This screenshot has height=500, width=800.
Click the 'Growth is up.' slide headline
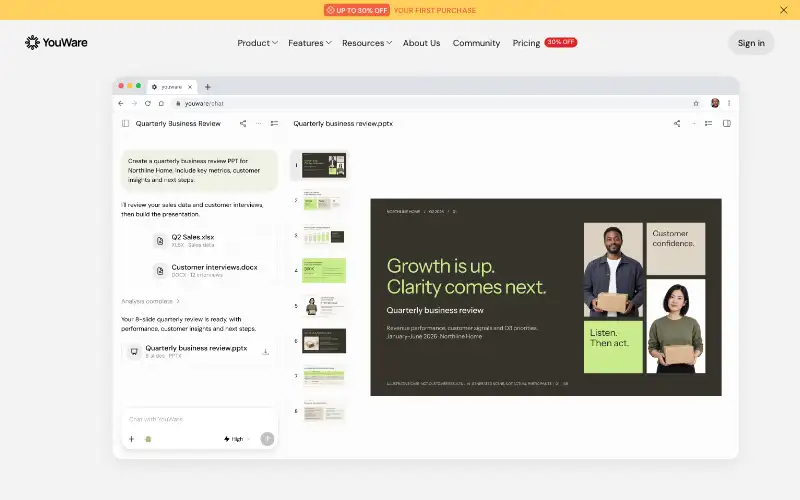[x=440, y=266]
